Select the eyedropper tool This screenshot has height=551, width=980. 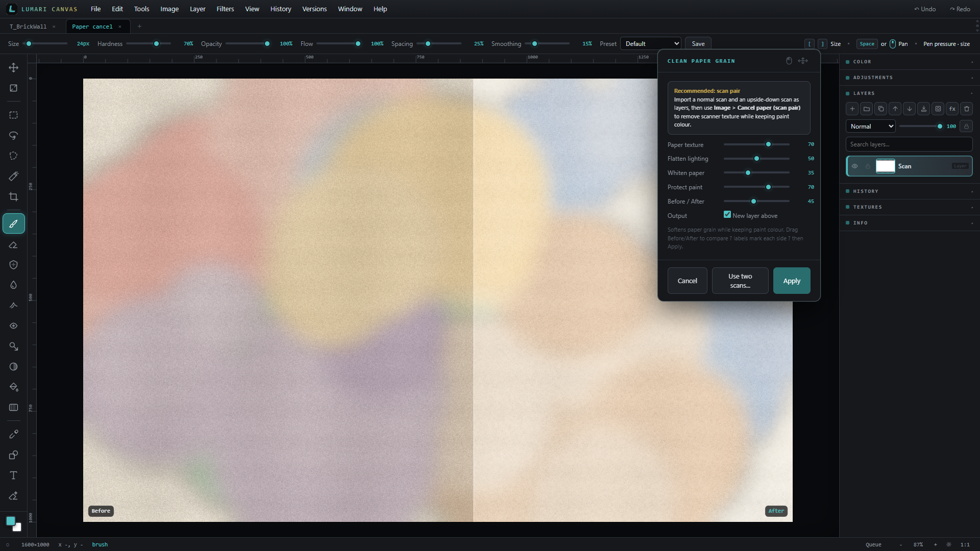coord(14,435)
